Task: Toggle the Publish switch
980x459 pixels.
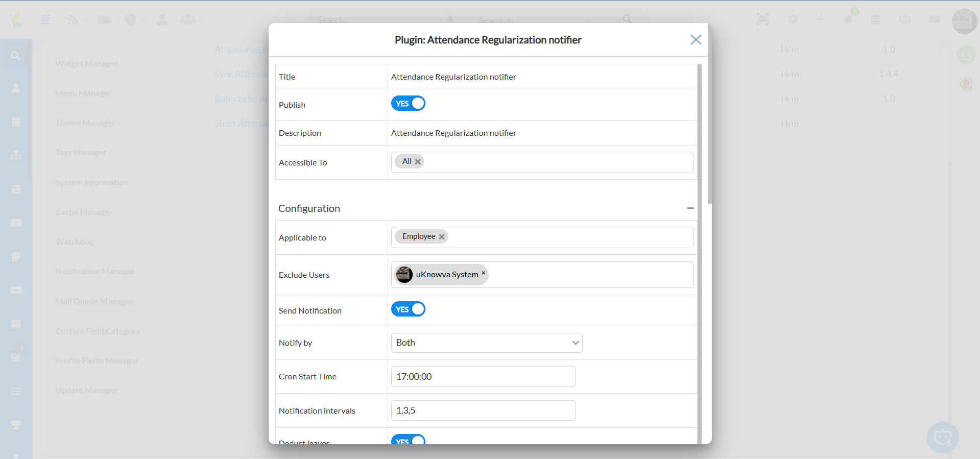Action: (408, 104)
